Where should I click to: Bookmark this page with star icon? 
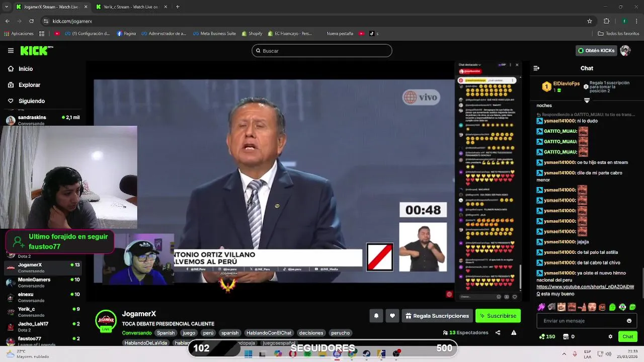click(x=590, y=21)
